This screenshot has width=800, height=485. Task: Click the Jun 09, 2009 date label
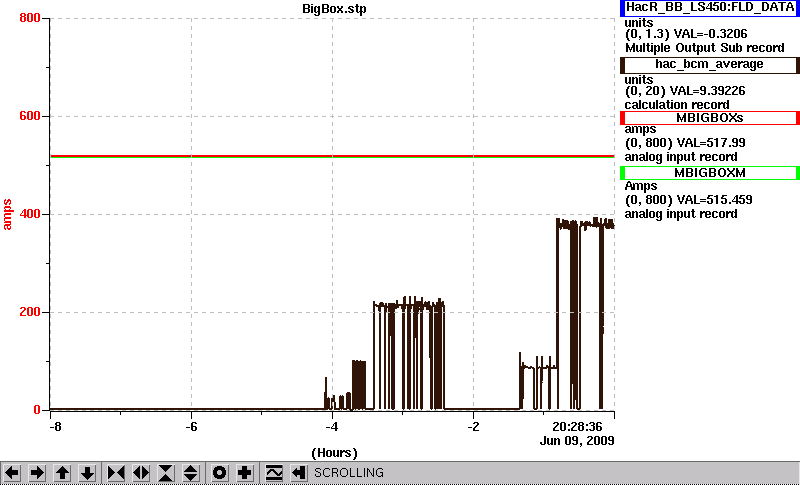[577, 441]
